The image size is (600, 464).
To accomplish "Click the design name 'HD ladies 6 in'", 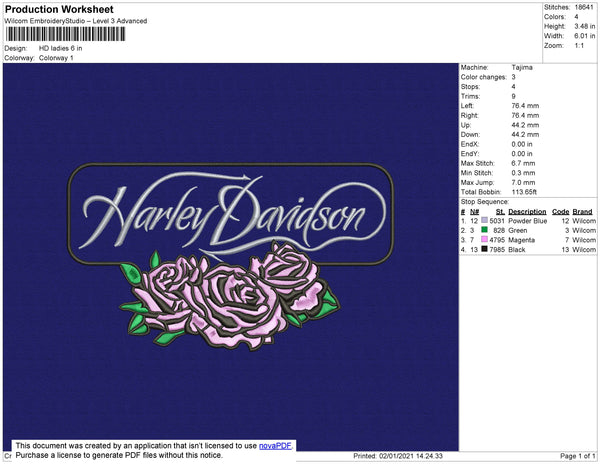I will [60, 49].
